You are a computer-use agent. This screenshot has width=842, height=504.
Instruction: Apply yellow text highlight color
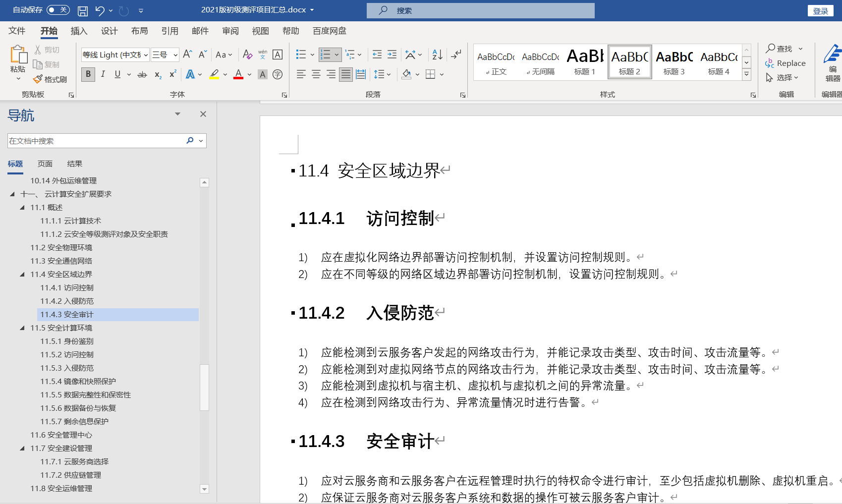[x=214, y=74]
